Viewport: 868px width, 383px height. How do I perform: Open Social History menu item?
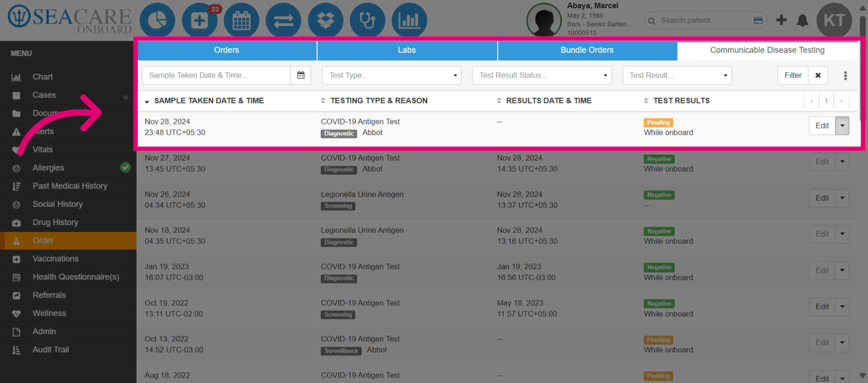(68, 204)
